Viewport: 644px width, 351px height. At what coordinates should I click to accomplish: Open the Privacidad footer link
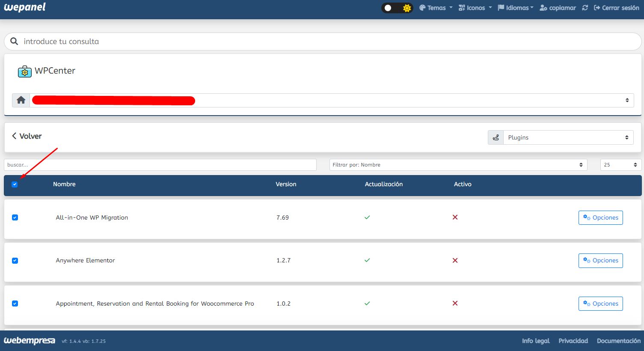tap(573, 341)
